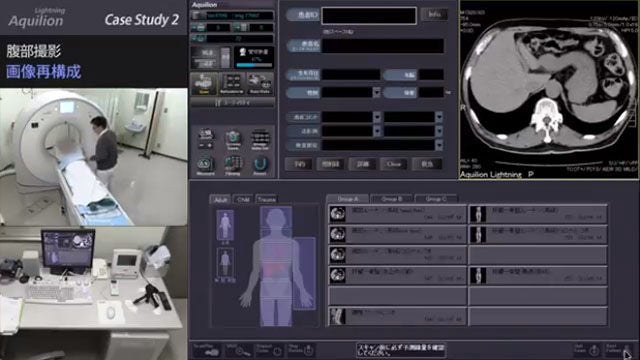Click the utility bar below Scan icons
The height and width of the screenshot is (360, 640).
(x=233, y=103)
